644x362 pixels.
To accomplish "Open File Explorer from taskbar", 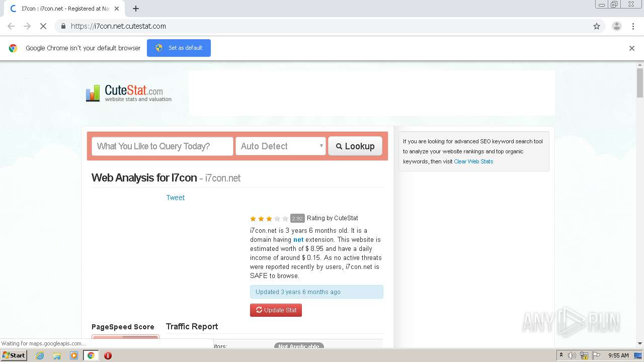I will [57, 355].
